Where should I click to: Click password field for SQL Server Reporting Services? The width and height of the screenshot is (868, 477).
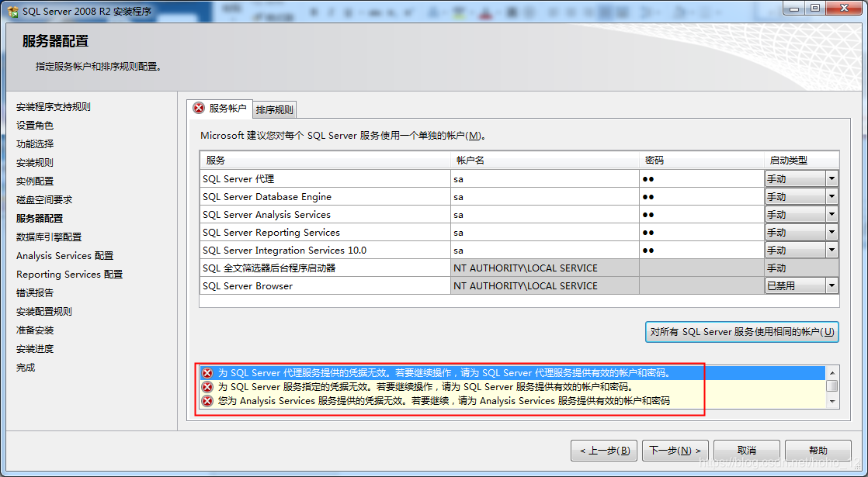point(702,232)
